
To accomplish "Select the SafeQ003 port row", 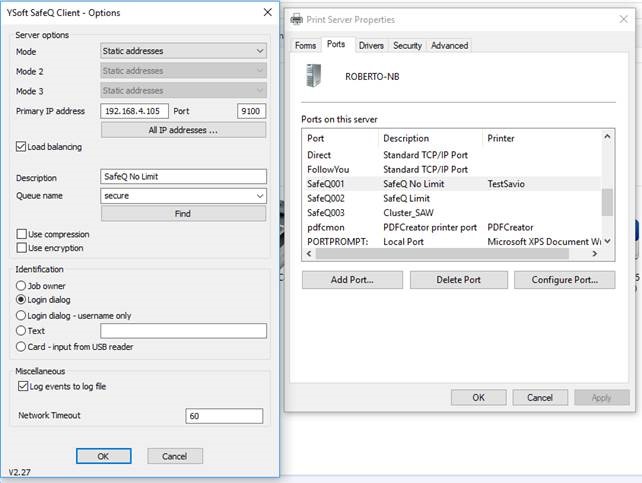I will tap(452, 213).
